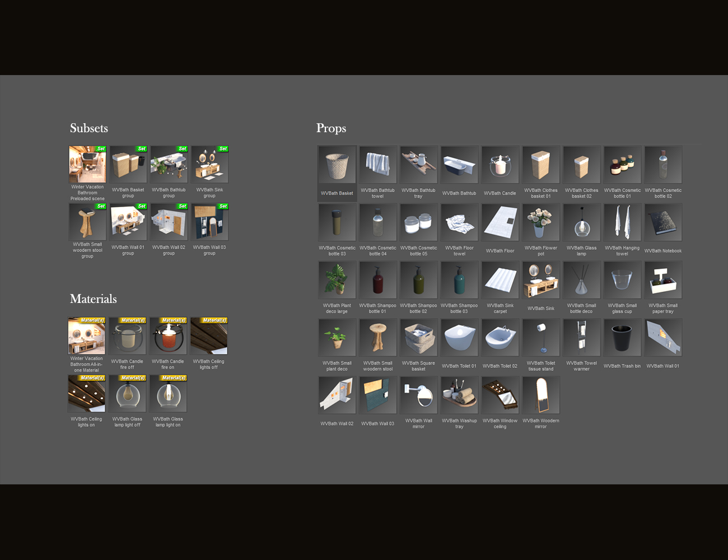Choose the WVBath Flower pot prop
Viewport: 728px width, 560px height.
pyautogui.click(x=541, y=222)
